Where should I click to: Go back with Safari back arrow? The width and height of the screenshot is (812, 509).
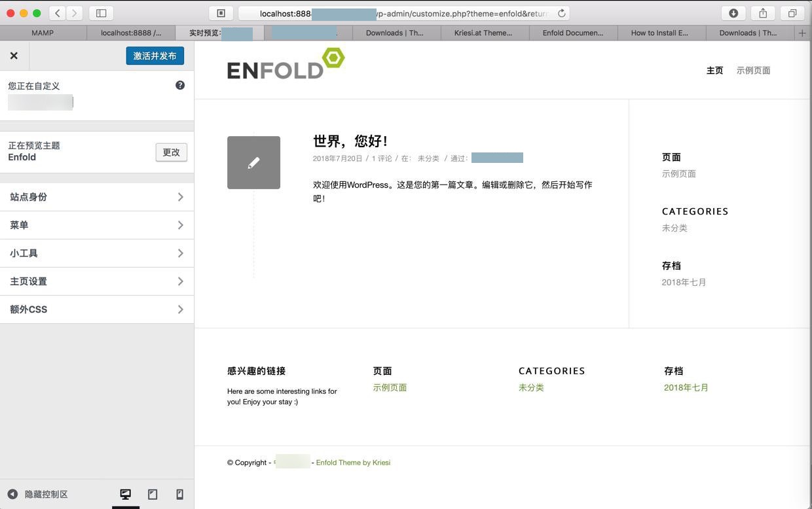(x=57, y=13)
